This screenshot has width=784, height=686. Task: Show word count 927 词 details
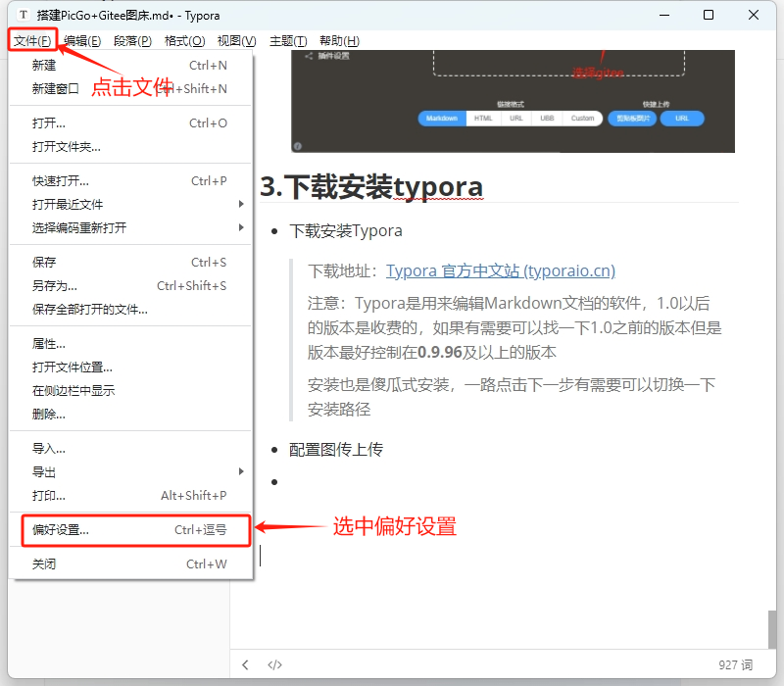(736, 664)
